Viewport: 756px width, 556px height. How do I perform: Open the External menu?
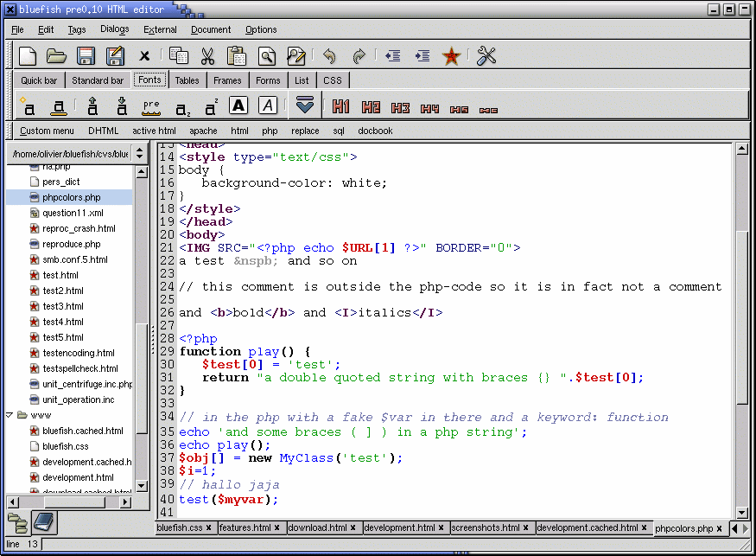point(160,29)
